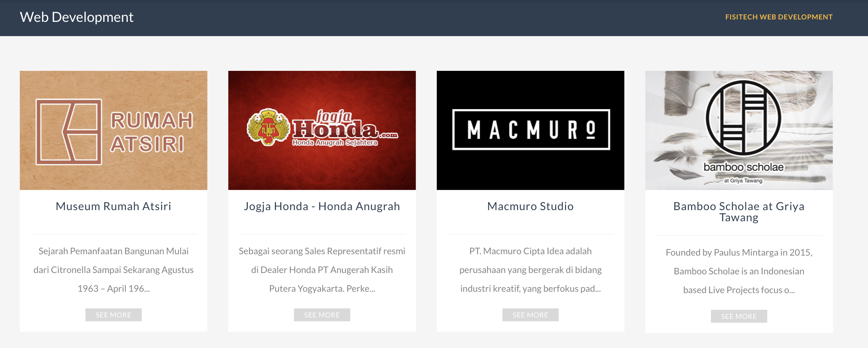Click See More under Macmuro Studio
The height and width of the screenshot is (348, 868).
click(531, 315)
